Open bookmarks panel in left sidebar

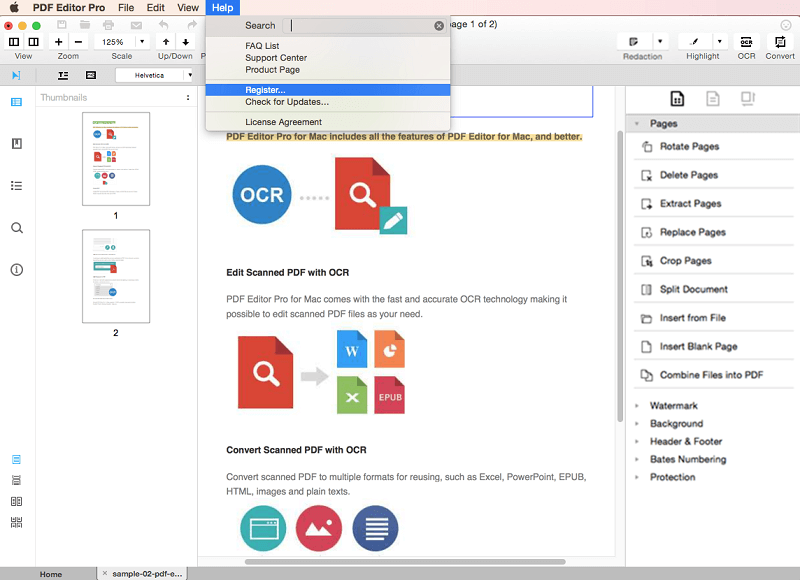click(16, 144)
